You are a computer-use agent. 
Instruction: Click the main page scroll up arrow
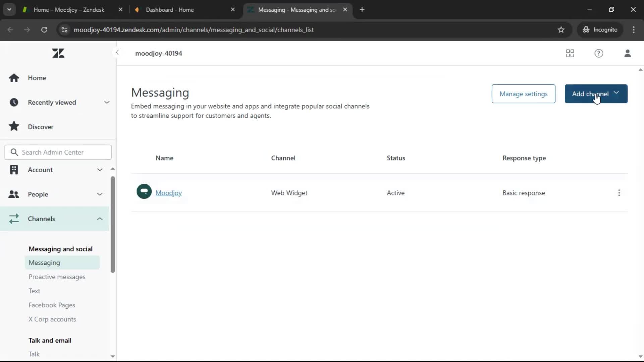(x=640, y=70)
